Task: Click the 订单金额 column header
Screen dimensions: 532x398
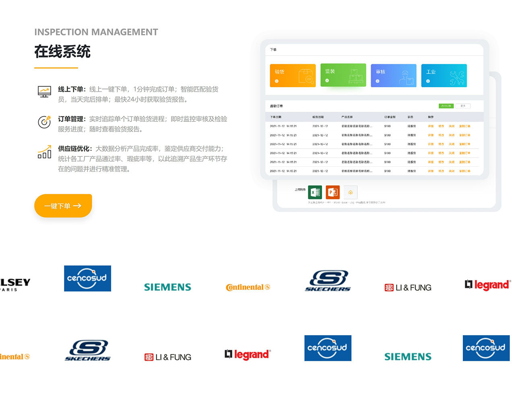Action: [x=390, y=117]
